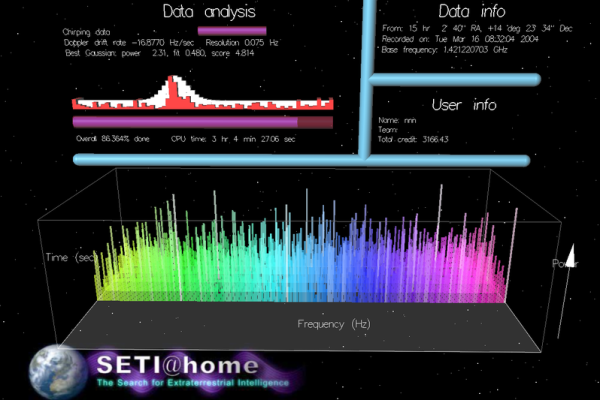Click the 3D power spectrum graph
The width and height of the screenshot is (600, 400).
coord(302,245)
